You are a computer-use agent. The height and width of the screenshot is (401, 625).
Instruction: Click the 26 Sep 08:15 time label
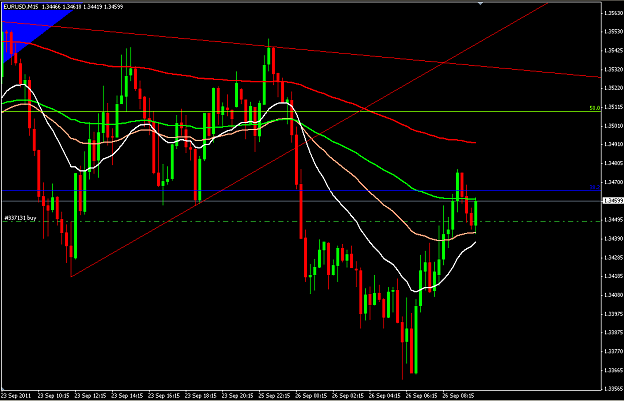point(458,396)
